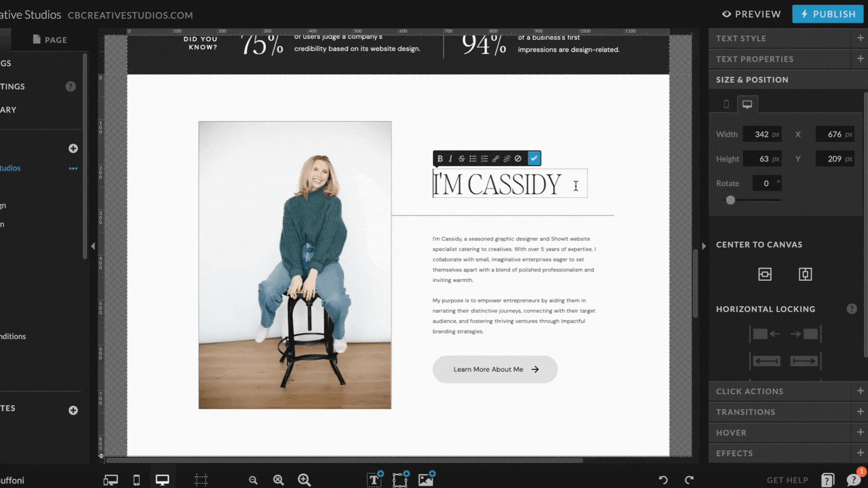Select the hyperlink insert icon
The height and width of the screenshot is (488, 868).
(496, 159)
